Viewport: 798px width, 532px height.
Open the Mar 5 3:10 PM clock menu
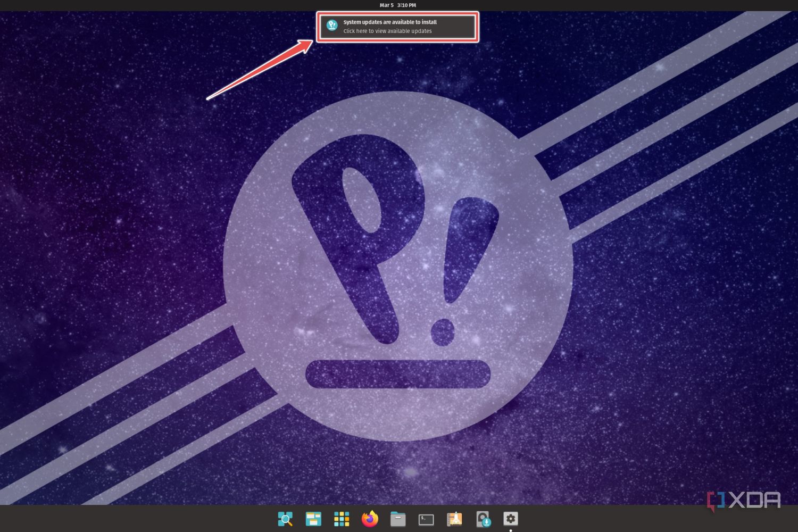(x=398, y=5)
